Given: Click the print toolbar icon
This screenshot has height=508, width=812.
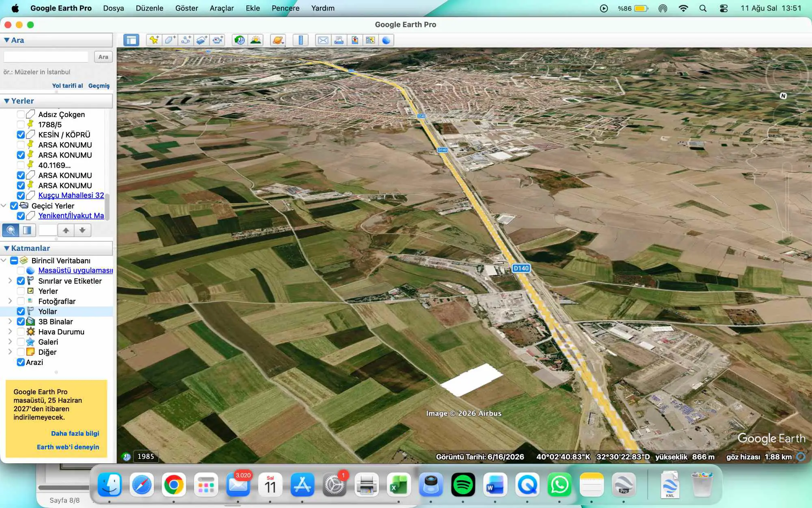Looking at the screenshot, I should tap(339, 40).
